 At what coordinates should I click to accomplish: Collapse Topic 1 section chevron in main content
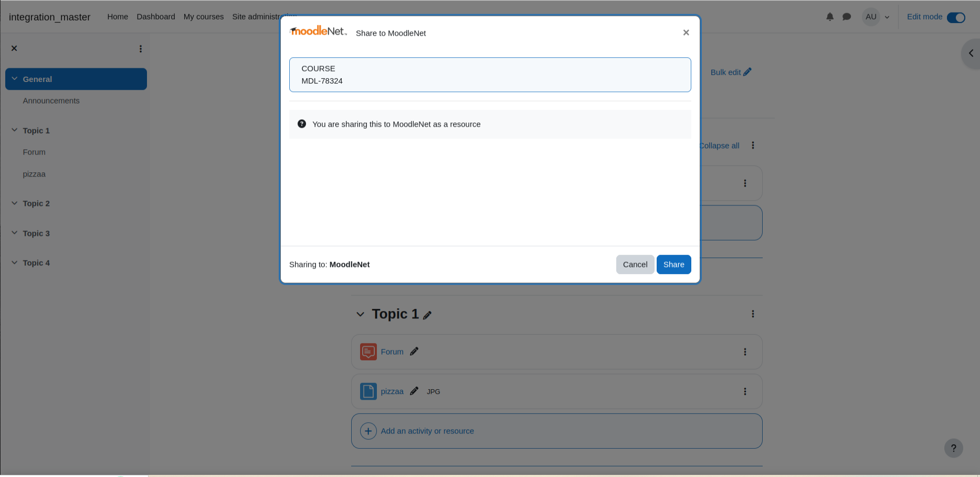tap(360, 314)
